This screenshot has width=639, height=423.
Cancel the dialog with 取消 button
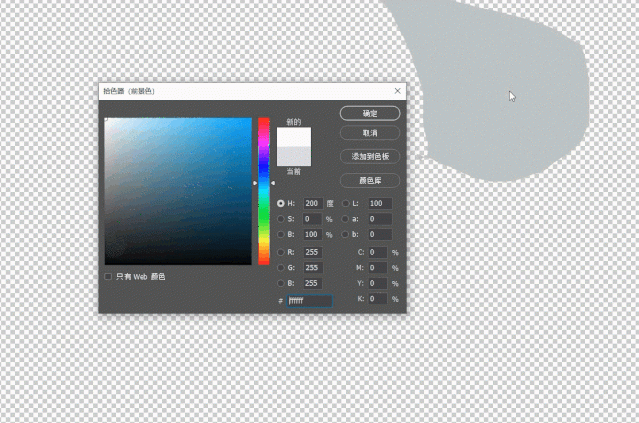click(x=370, y=133)
